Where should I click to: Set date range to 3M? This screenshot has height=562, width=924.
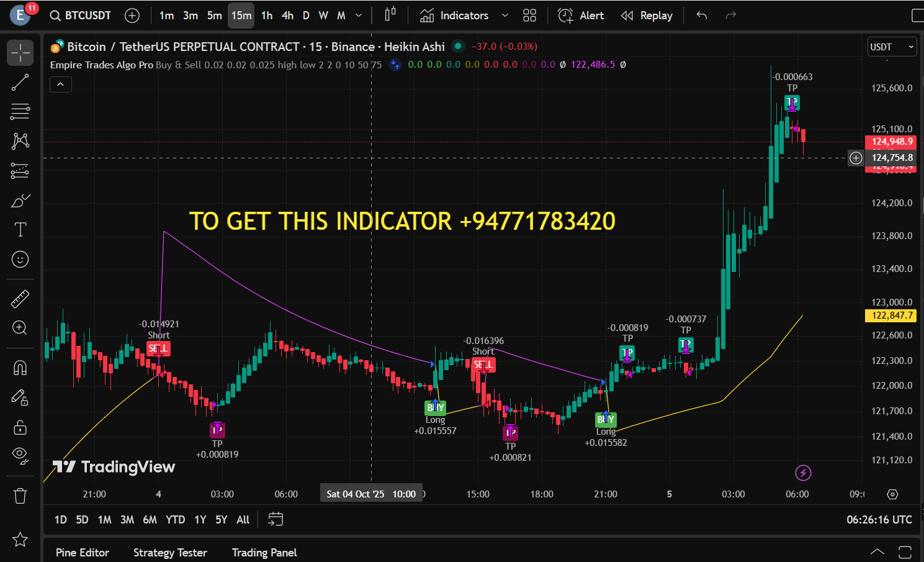[127, 520]
